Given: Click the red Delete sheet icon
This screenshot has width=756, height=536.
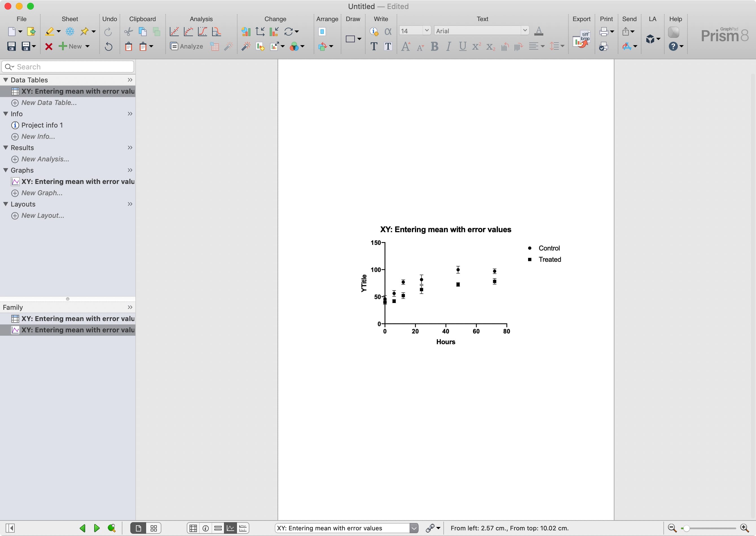Looking at the screenshot, I should [x=49, y=47].
